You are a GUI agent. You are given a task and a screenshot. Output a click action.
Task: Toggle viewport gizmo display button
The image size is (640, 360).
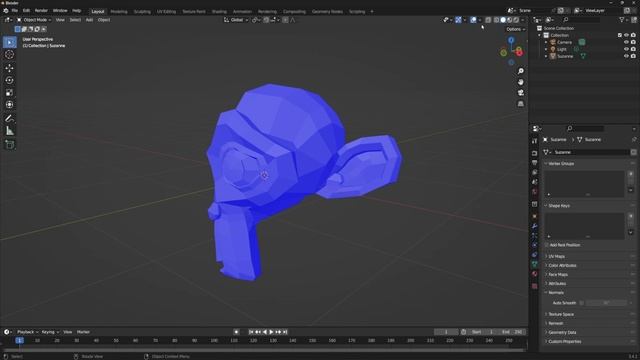click(458, 20)
